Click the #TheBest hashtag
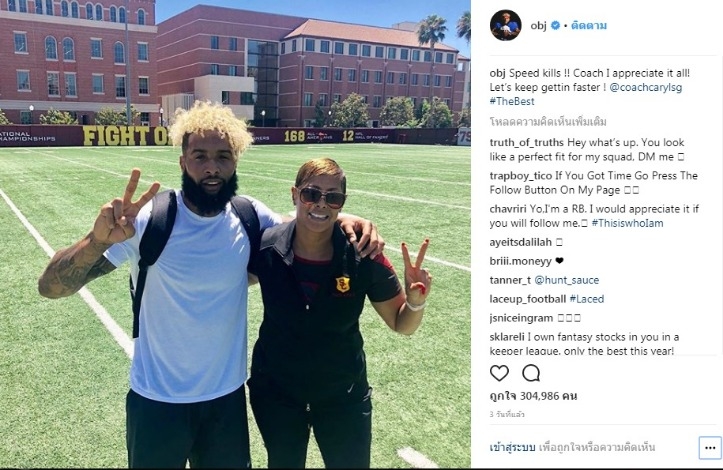Screen dimensions: 723x470 click(x=512, y=101)
